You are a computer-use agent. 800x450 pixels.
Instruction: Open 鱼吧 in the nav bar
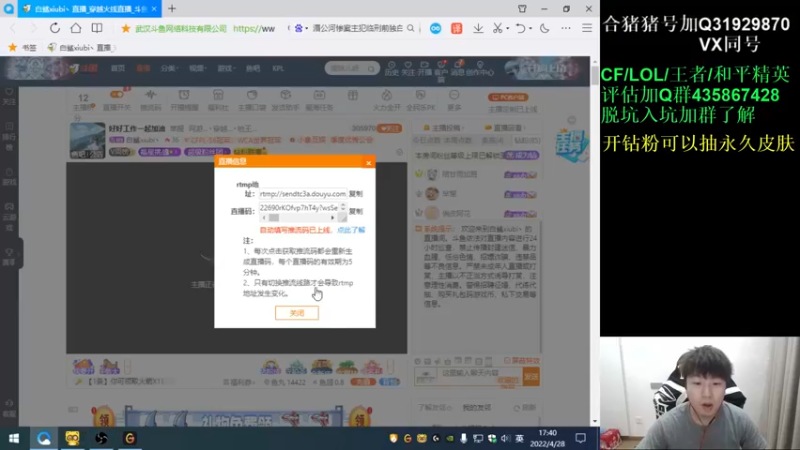pos(253,68)
